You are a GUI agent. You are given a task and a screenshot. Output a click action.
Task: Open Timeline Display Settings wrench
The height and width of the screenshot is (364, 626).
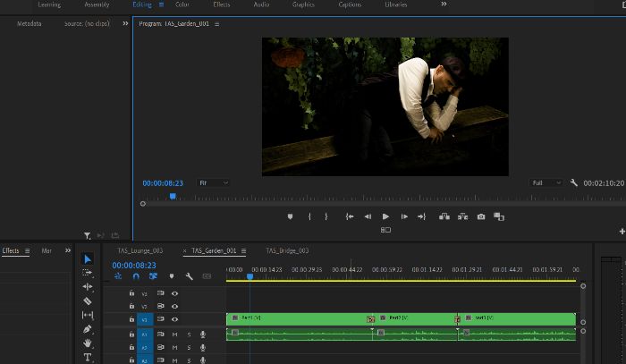click(190, 276)
